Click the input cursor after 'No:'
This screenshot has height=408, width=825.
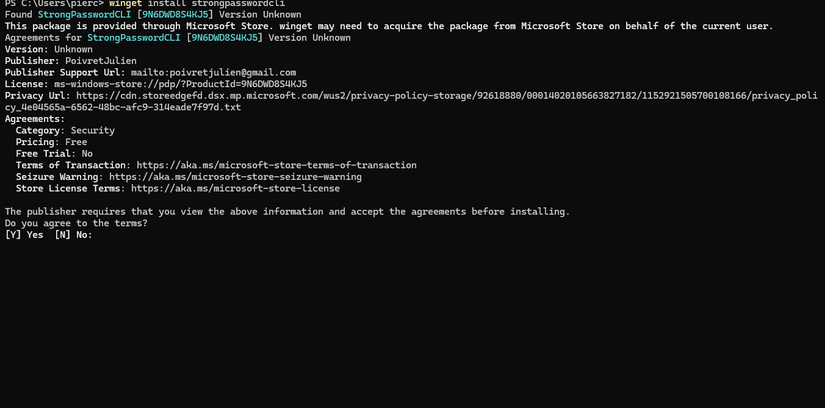(97, 235)
